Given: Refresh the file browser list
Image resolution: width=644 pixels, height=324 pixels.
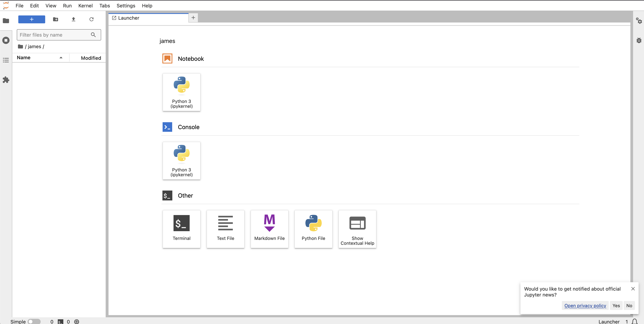Looking at the screenshot, I should coord(92,19).
